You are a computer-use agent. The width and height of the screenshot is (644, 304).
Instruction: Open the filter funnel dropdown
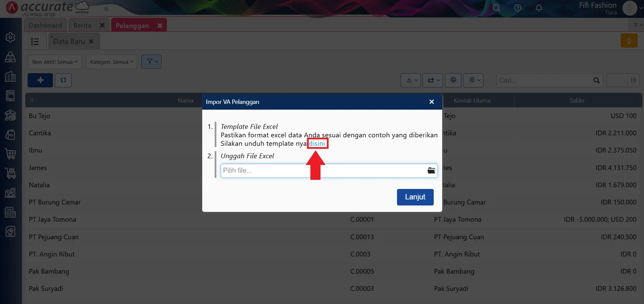coord(151,62)
